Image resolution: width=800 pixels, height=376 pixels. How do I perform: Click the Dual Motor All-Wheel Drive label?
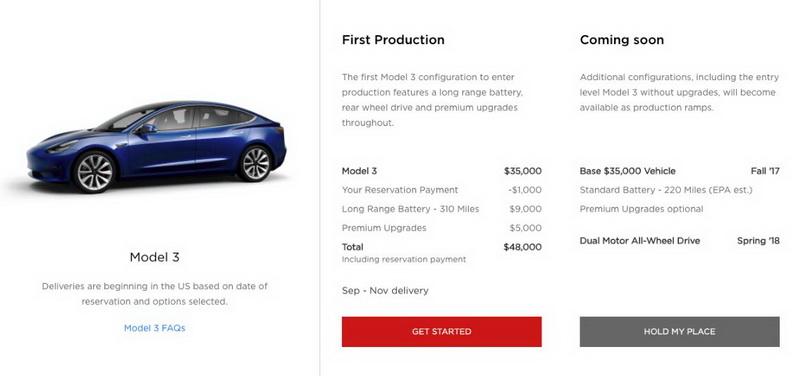(640, 241)
